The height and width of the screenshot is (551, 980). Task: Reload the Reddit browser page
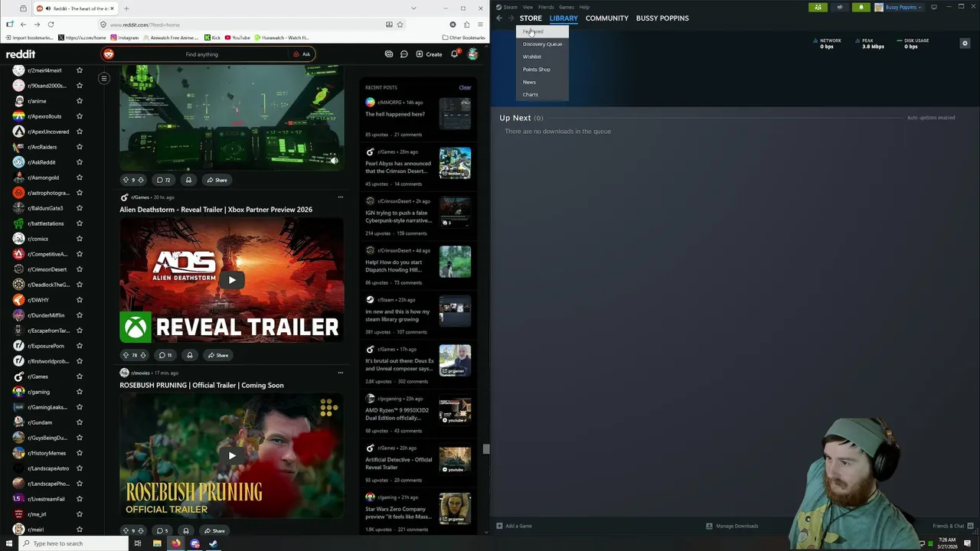coord(51,24)
